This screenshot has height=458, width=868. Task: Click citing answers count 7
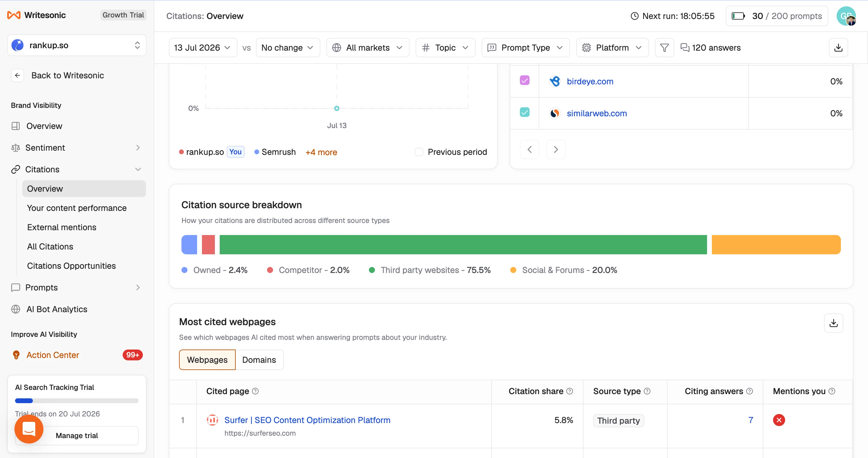pos(750,420)
